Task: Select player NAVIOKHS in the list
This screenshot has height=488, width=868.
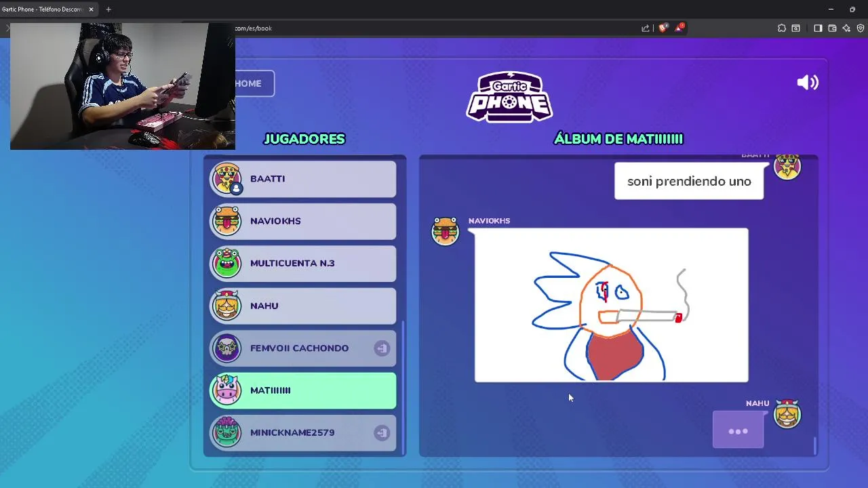Action: [x=303, y=221]
